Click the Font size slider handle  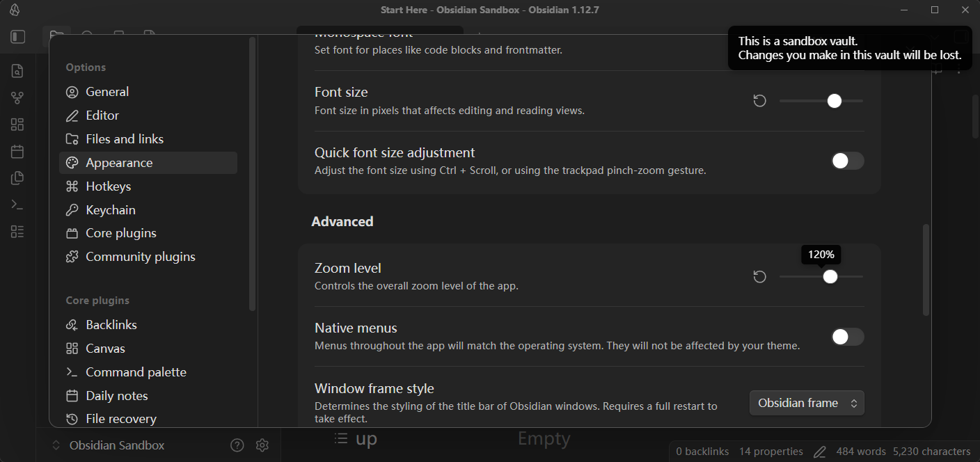click(835, 101)
